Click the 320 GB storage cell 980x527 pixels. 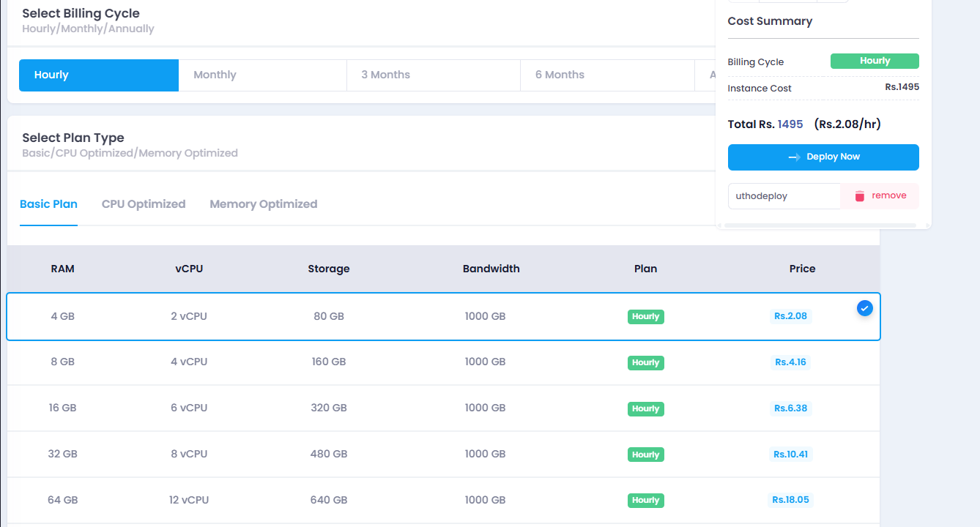pos(329,408)
